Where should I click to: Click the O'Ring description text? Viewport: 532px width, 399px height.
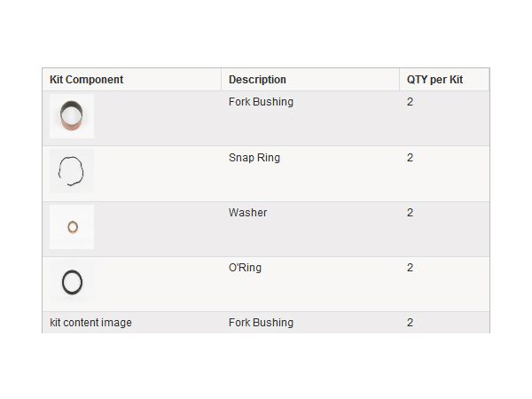tap(245, 268)
